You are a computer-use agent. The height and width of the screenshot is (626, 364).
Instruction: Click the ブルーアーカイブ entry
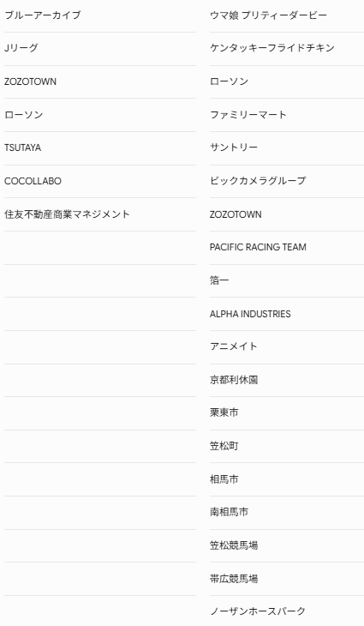click(42, 15)
